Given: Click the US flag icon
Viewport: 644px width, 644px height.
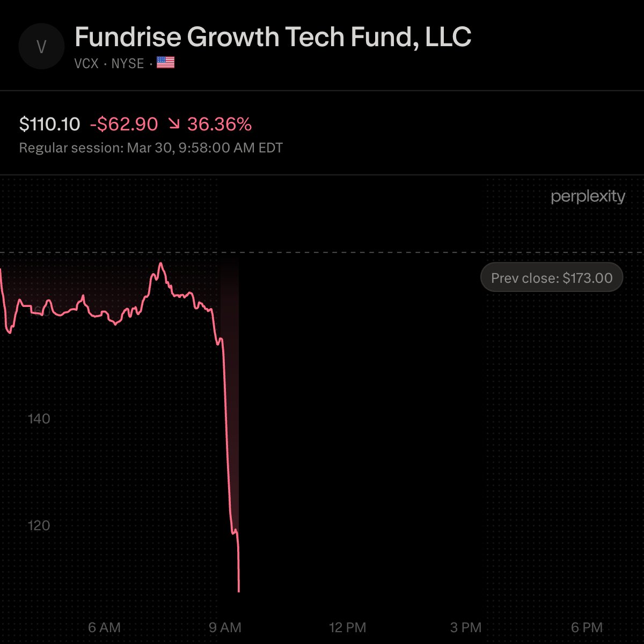Looking at the screenshot, I should 165,63.
